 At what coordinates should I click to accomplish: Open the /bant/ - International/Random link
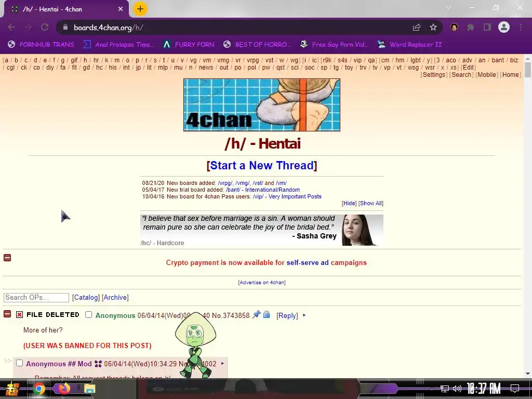[x=262, y=190]
